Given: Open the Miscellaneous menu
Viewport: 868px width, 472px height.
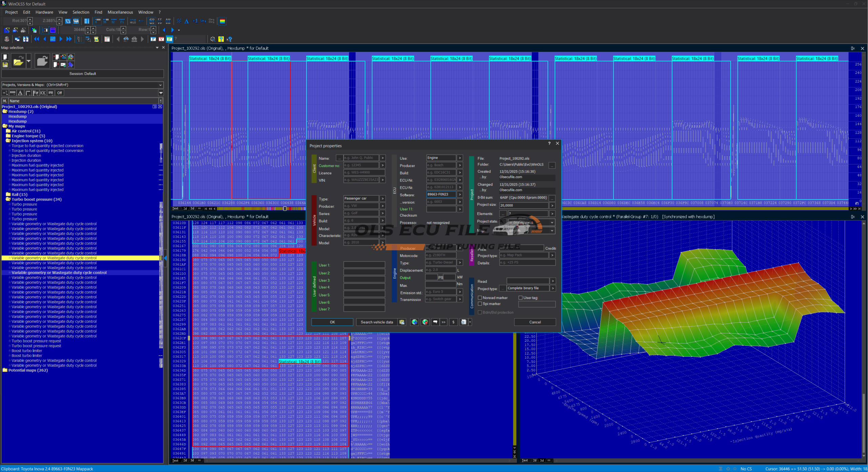Looking at the screenshot, I should (x=120, y=12).
